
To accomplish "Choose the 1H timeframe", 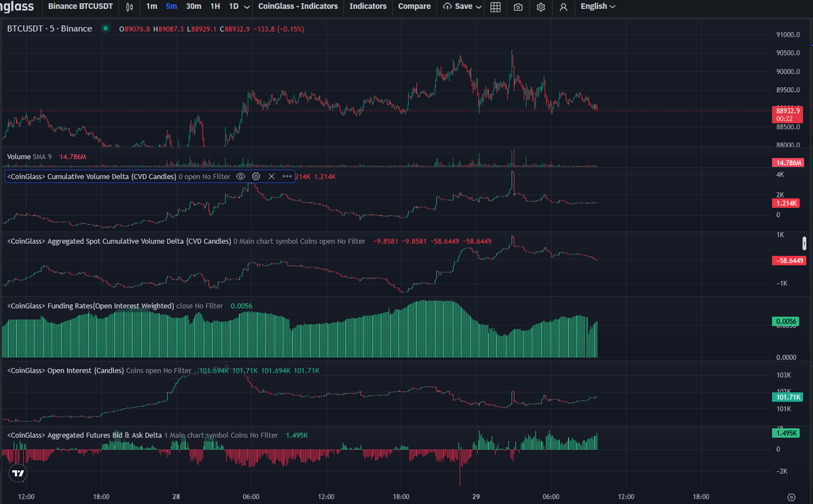I will pos(215,6).
